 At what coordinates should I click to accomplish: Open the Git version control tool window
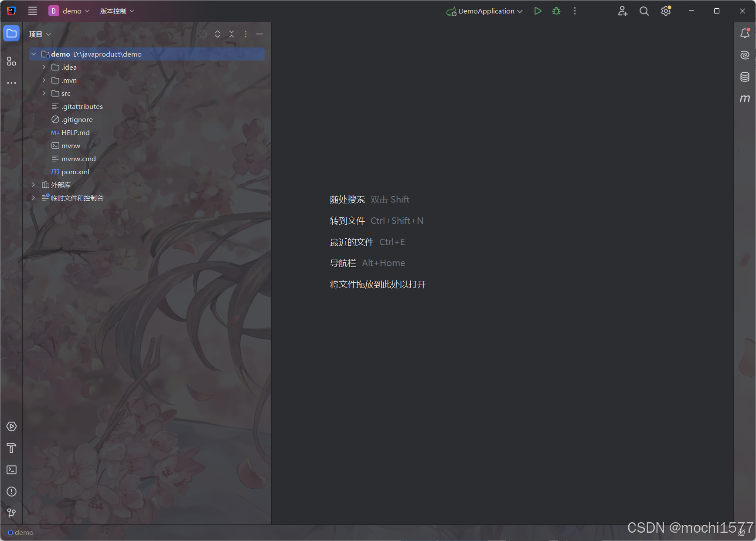click(x=11, y=513)
